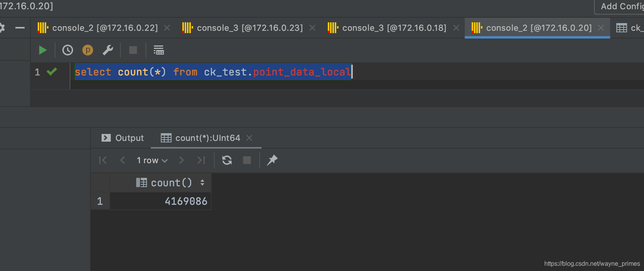Open console settings wrench icon

coord(108,50)
